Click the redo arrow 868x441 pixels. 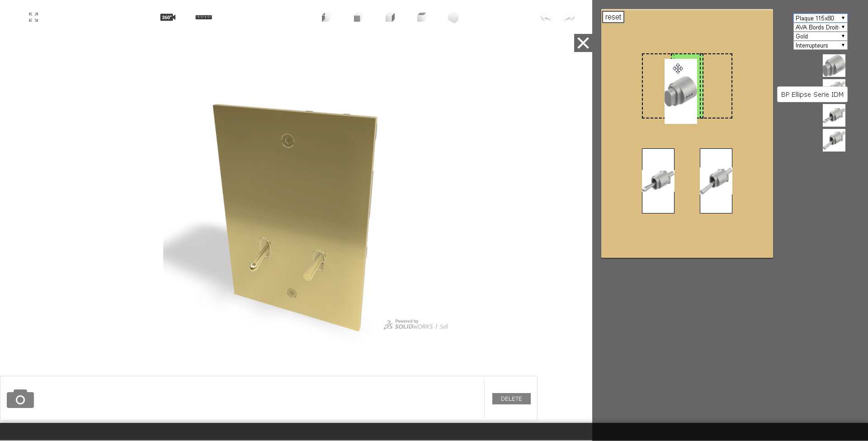570,18
